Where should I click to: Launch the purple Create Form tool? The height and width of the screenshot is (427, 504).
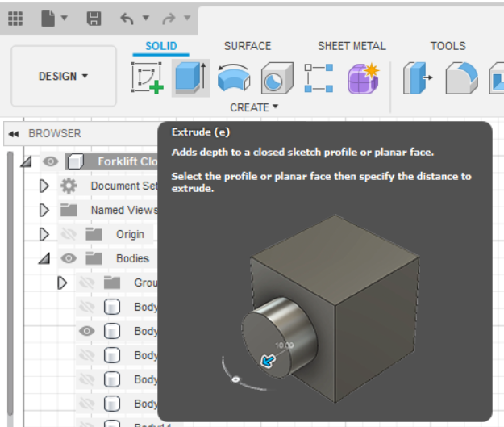pos(364,78)
